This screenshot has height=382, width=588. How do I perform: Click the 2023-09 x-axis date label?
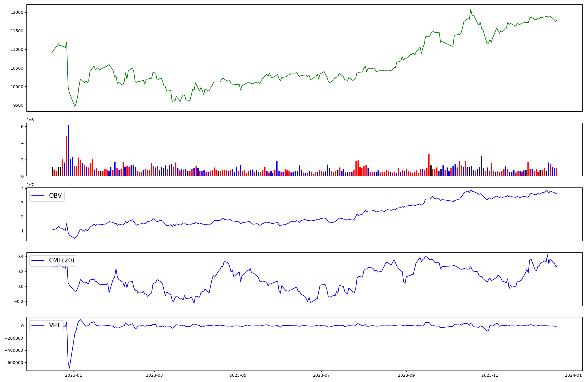tap(406, 375)
